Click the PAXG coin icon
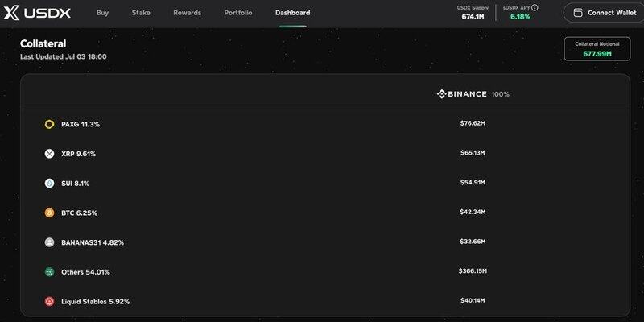This screenshot has width=644, height=322. click(x=49, y=124)
